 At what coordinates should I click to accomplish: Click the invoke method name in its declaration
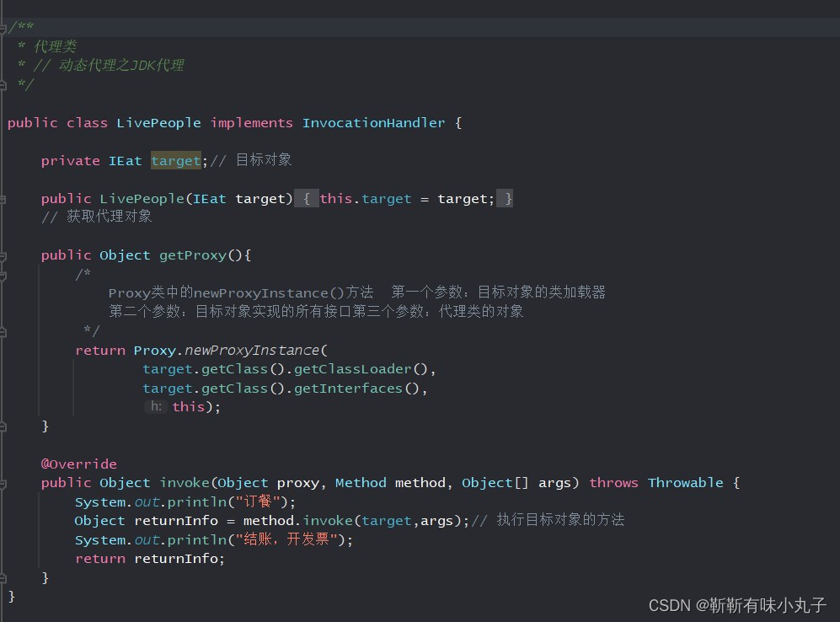(185, 483)
